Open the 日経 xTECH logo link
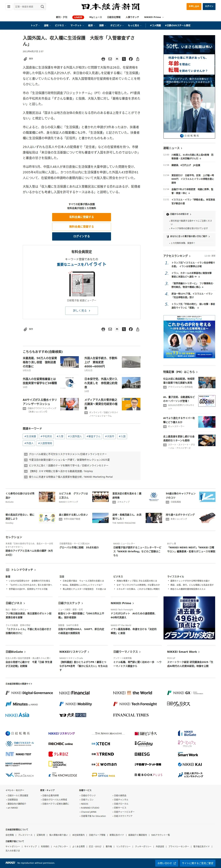This screenshot has height=868, width=221. click(101, 744)
